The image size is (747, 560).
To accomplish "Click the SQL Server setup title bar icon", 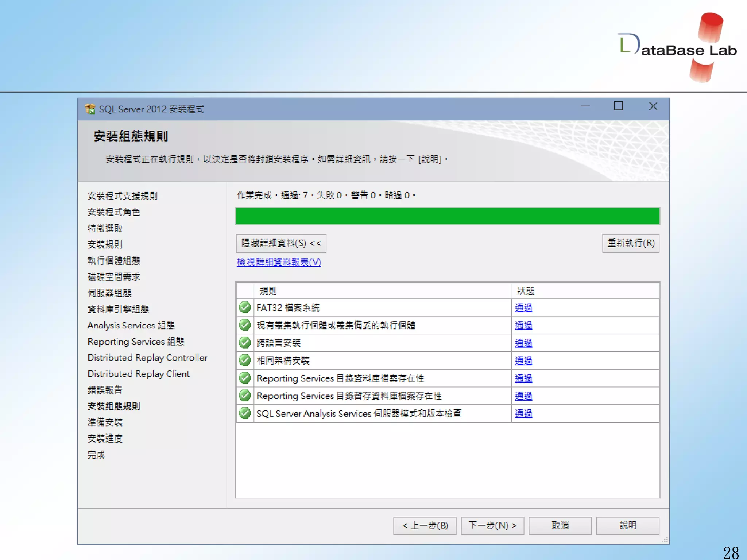I will pyautogui.click(x=90, y=109).
